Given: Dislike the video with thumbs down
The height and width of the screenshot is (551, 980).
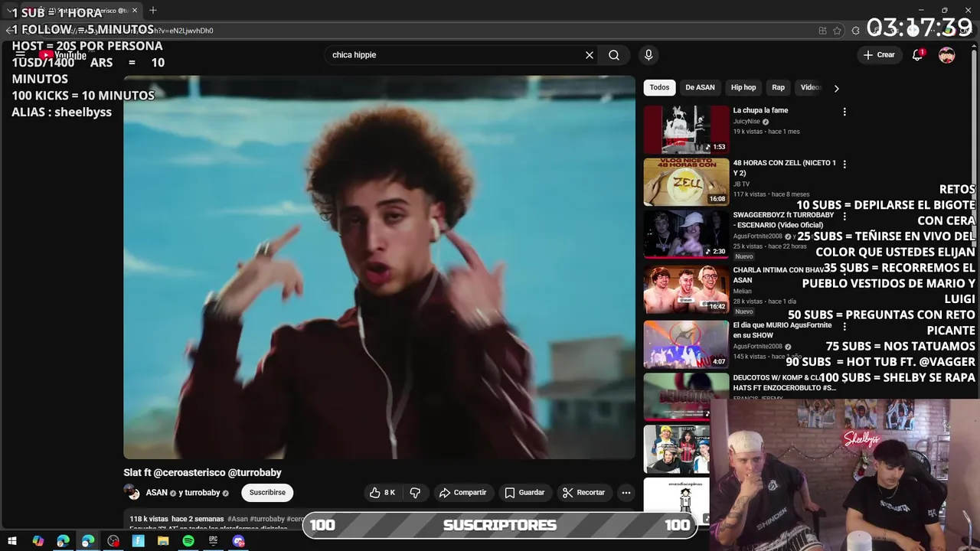Looking at the screenshot, I should point(416,493).
